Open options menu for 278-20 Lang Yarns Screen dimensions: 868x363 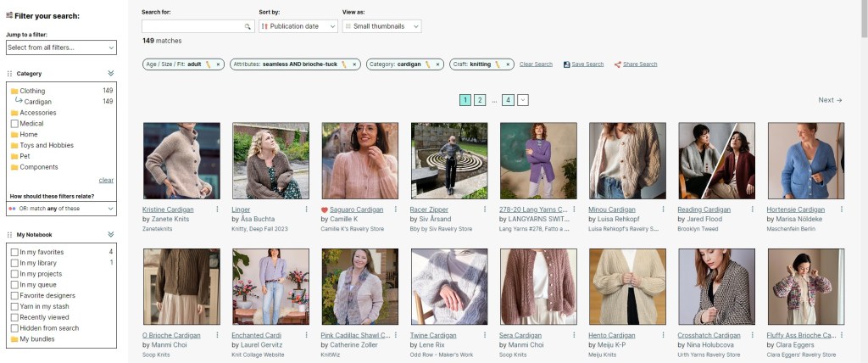point(574,209)
